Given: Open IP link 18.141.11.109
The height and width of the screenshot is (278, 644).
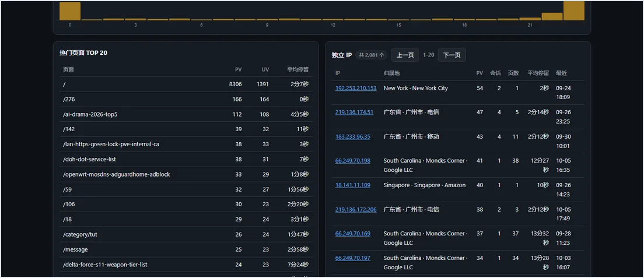Looking at the screenshot, I should 353,185.
